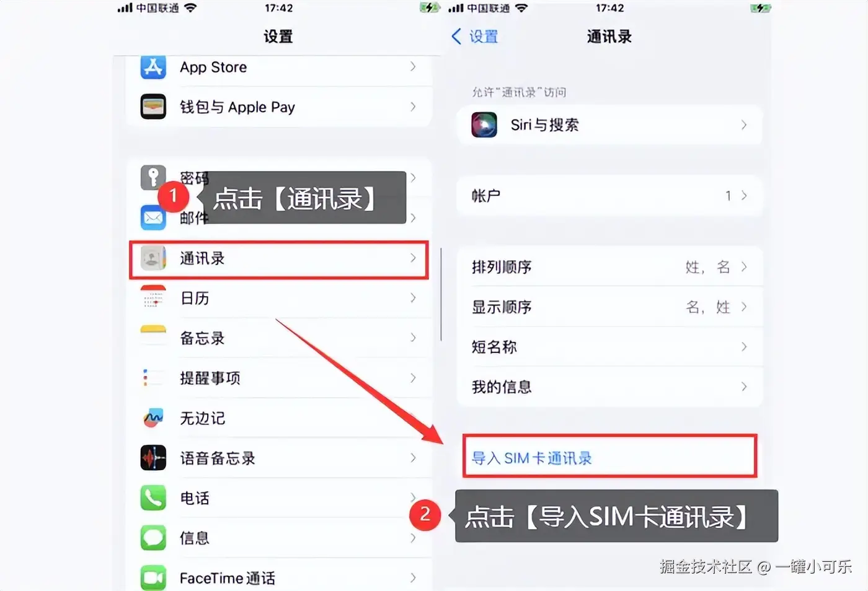Open the 短名称 short name chevron
Viewport: 868px width, 591px height.
tap(744, 346)
